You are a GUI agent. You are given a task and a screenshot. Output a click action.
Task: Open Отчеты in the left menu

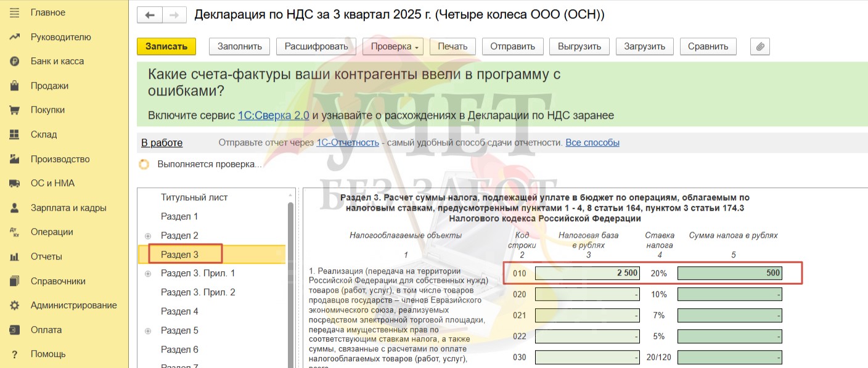pyautogui.click(x=46, y=256)
